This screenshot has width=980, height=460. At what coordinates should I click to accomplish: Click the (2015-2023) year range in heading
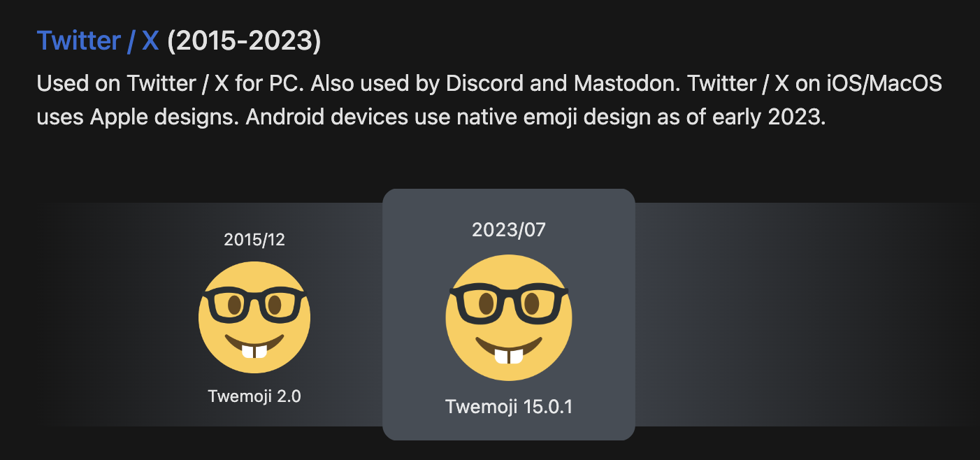(x=244, y=41)
